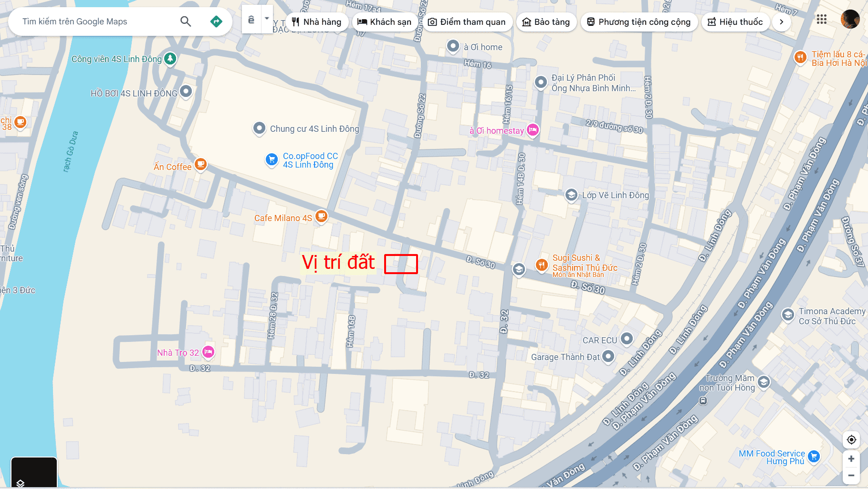This screenshot has height=489, width=868.
Task: Expand the dropdown arrow beside search box
Action: pos(267,19)
